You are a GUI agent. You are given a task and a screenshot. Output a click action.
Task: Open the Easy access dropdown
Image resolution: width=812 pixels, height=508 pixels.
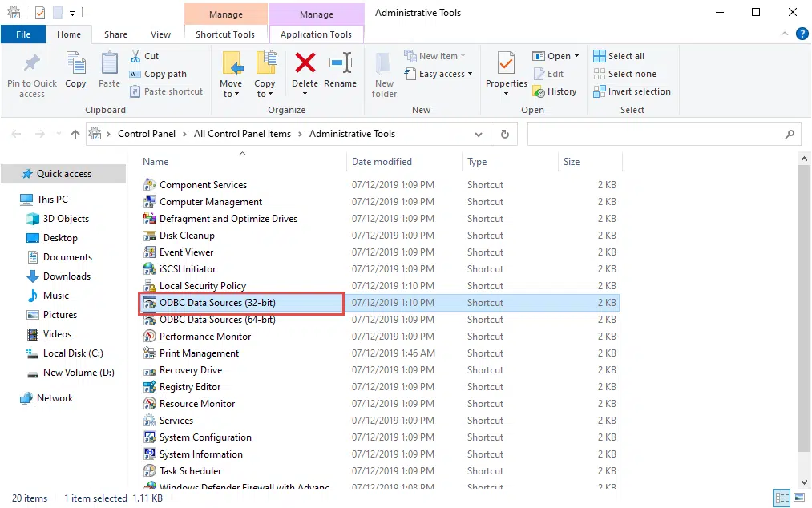tap(439, 74)
